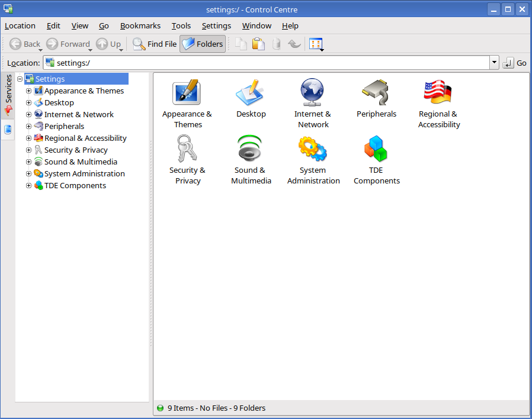
Task: Open the Location bar history dropdown
Action: (x=494, y=63)
